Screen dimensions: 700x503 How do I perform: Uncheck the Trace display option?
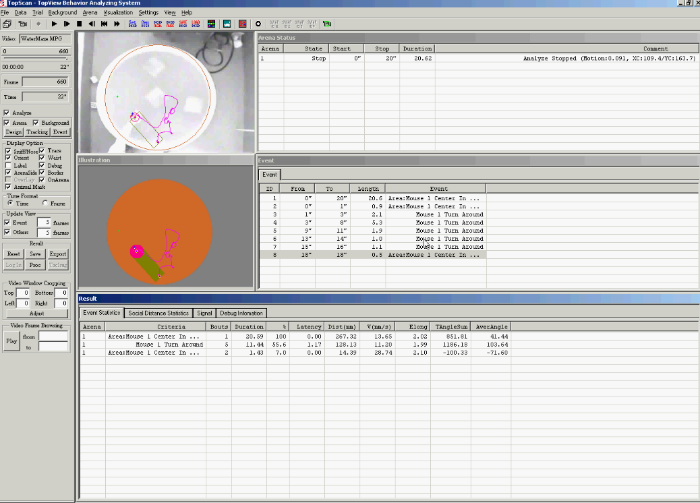(41, 150)
